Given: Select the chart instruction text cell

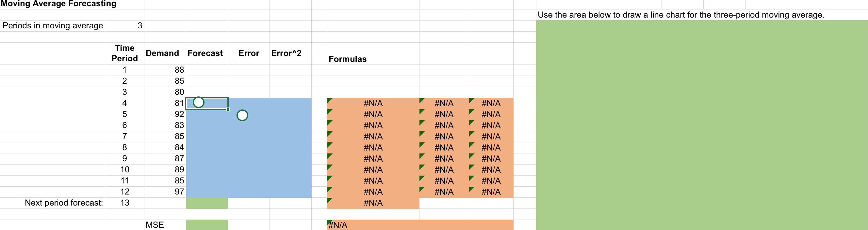Looking at the screenshot, I should (681, 15).
